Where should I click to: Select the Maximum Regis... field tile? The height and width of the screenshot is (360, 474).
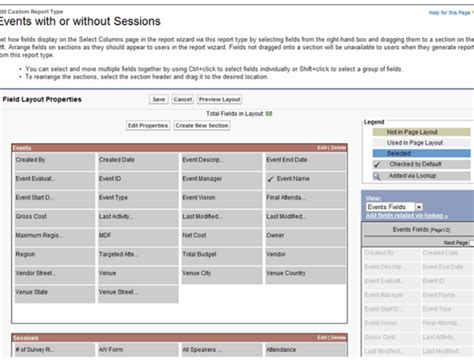[x=55, y=237]
